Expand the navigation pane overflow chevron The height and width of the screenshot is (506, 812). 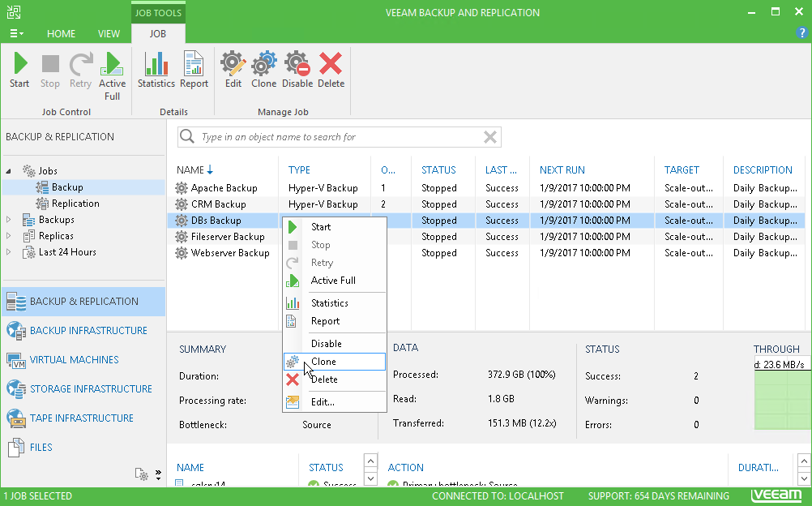(158, 474)
